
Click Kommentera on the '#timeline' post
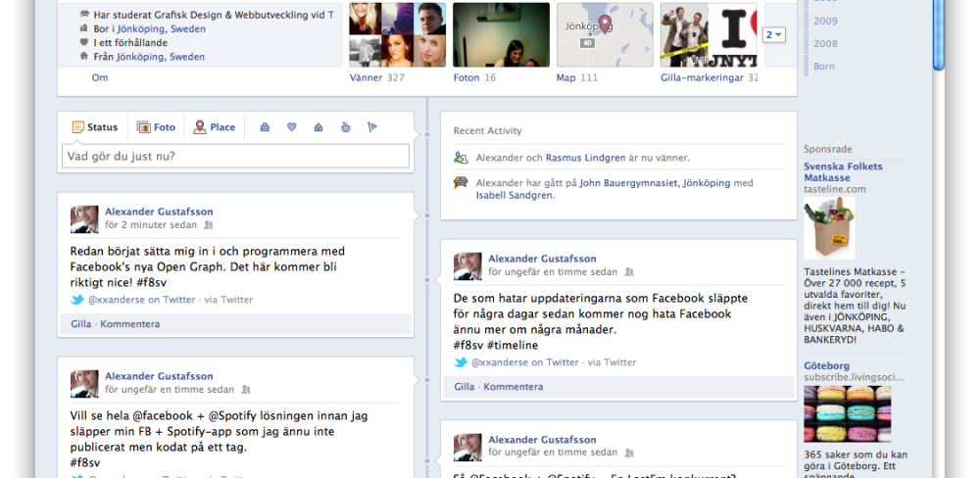[514, 386]
